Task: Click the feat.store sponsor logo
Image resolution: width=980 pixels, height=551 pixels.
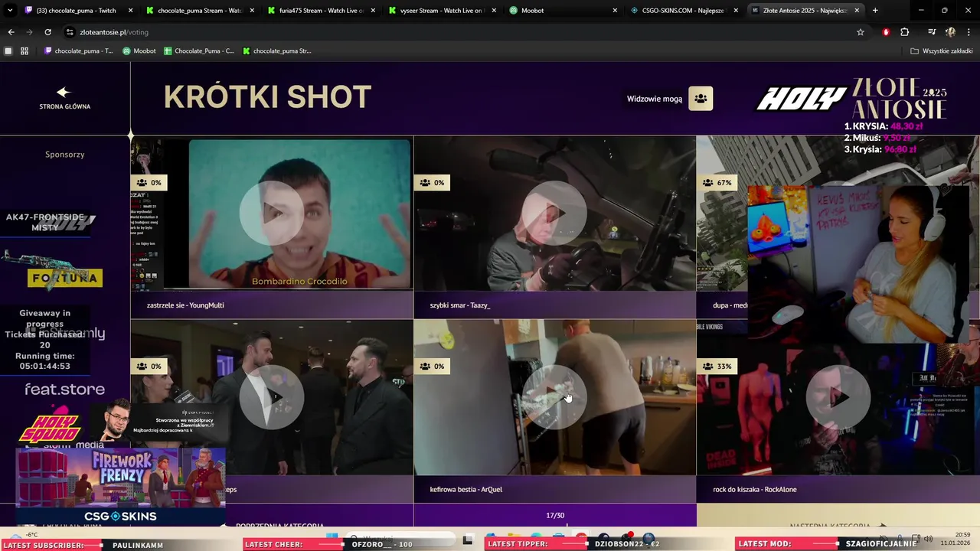Action: (64, 390)
